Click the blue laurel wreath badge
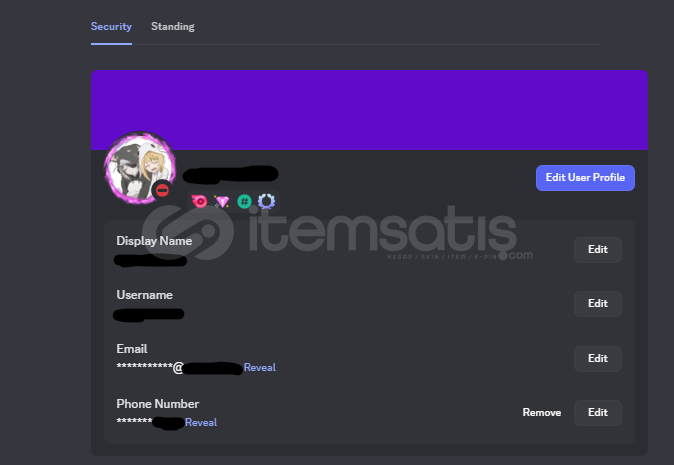This screenshot has width=674, height=465. tap(266, 201)
